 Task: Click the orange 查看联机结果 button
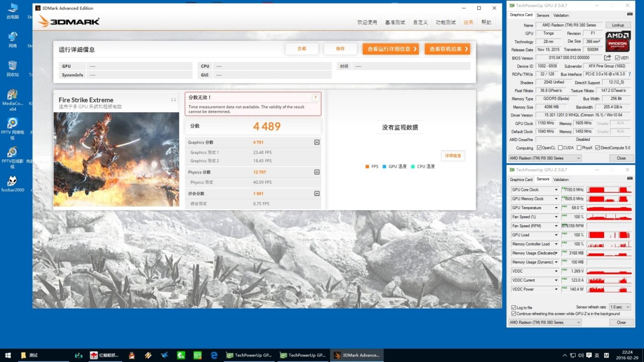(447, 49)
